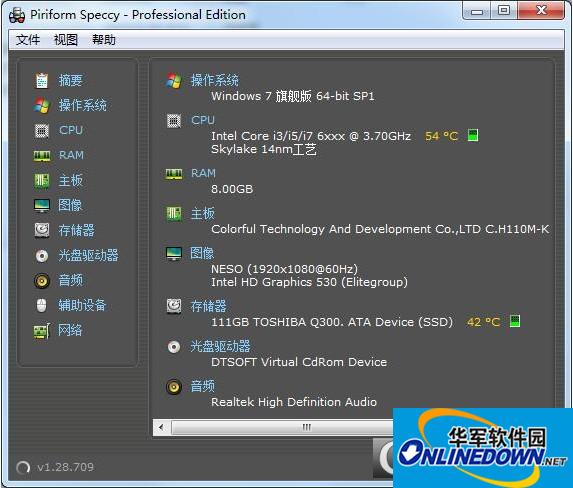Click the sidebar 网络 network card icon
Image resolution: width=573 pixels, height=488 pixels.
[42, 331]
